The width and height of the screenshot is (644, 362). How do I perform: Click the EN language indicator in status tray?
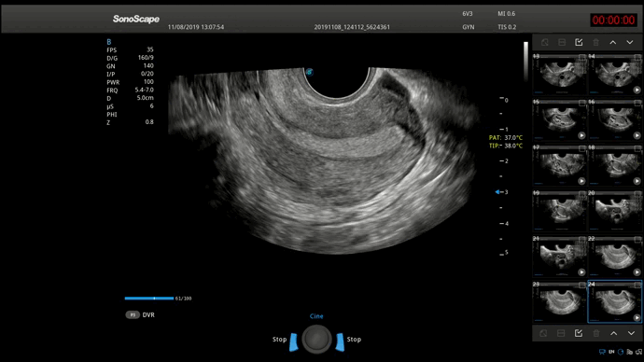click(x=611, y=352)
